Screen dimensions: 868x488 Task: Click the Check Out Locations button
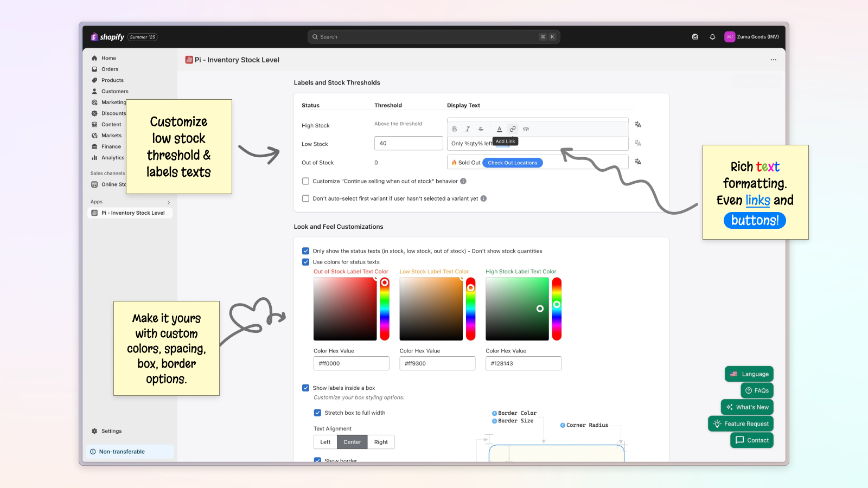[x=513, y=163]
